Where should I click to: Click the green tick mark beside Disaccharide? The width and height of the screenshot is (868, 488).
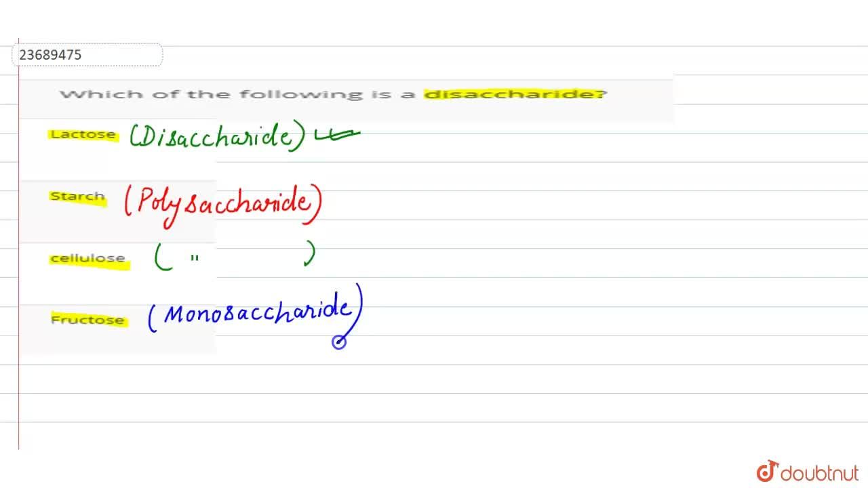(337, 136)
